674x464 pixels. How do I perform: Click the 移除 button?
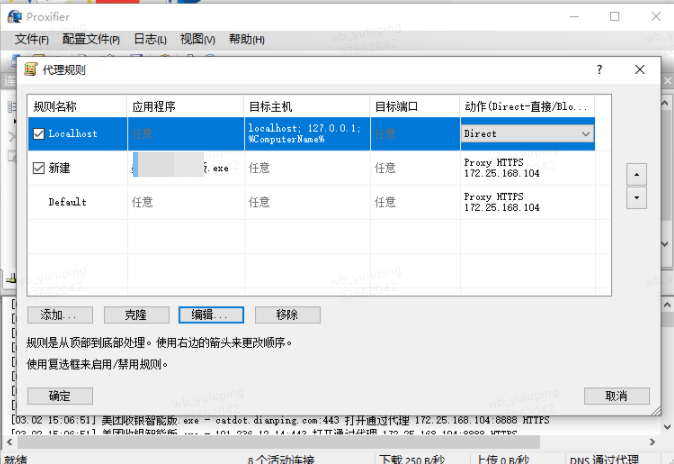(x=288, y=315)
